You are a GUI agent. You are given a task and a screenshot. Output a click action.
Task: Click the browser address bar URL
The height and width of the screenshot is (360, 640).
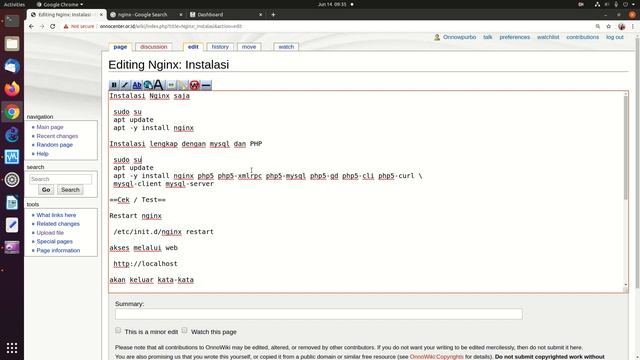171,26
